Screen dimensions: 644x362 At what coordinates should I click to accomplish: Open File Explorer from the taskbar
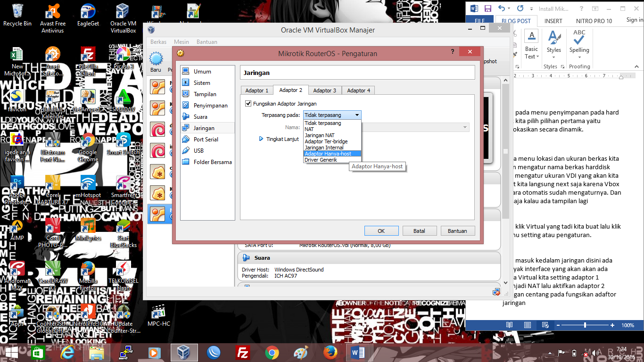tap(97, 353)
